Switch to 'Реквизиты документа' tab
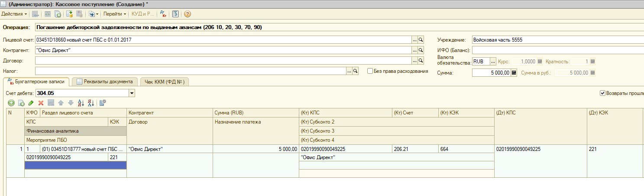The image size is (644, 196). coord(105,82)
